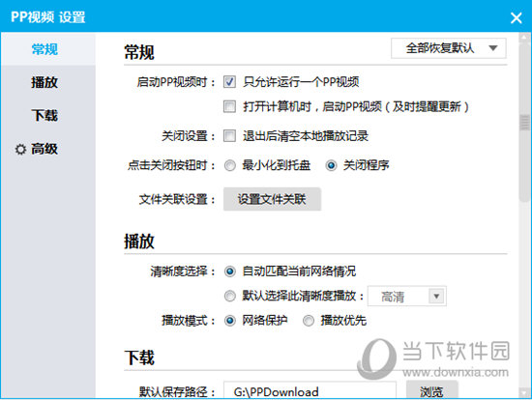Tick 退出后清空本地播放记录 checkbox
Screen dimensions: 532x400
229,136
